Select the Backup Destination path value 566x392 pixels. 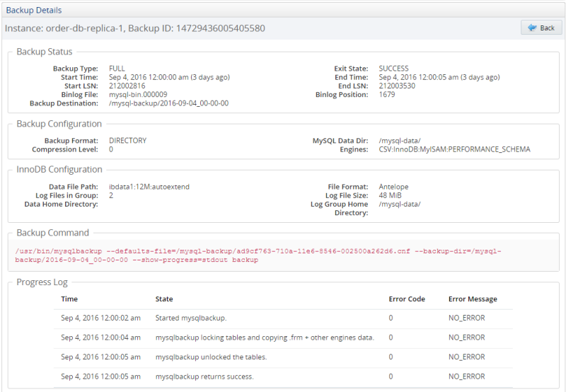click(168, 103)
